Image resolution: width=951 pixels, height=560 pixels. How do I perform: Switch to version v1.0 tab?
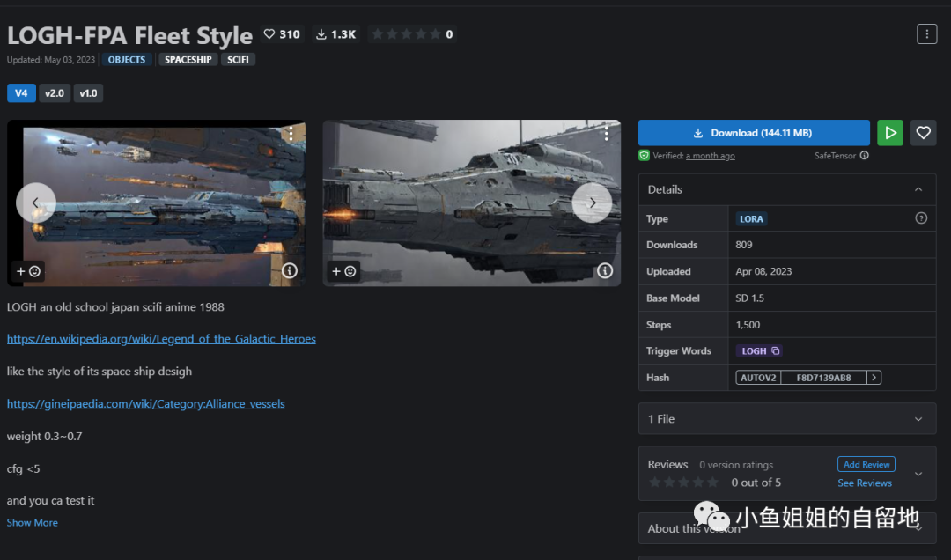(x=88, y=93)
